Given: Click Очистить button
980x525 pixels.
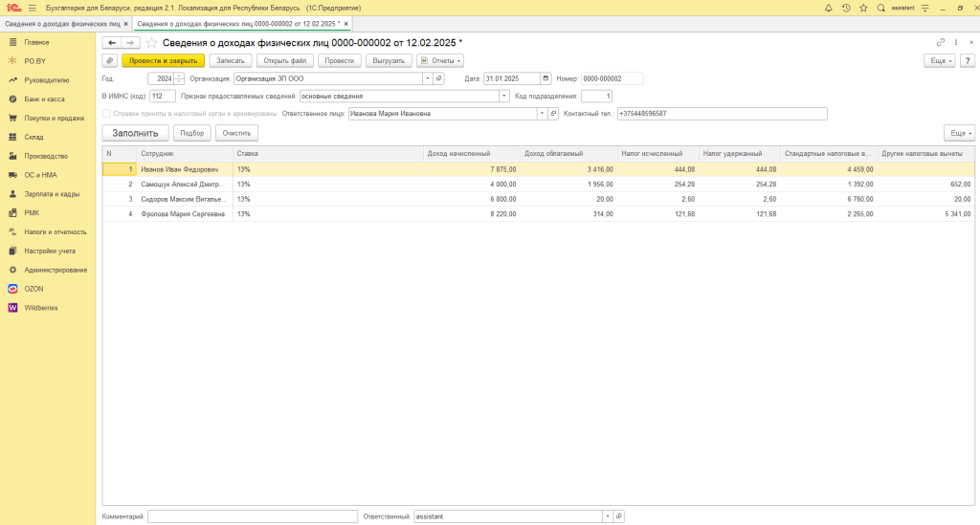Looking at the screenshot, I should [236, 133].
